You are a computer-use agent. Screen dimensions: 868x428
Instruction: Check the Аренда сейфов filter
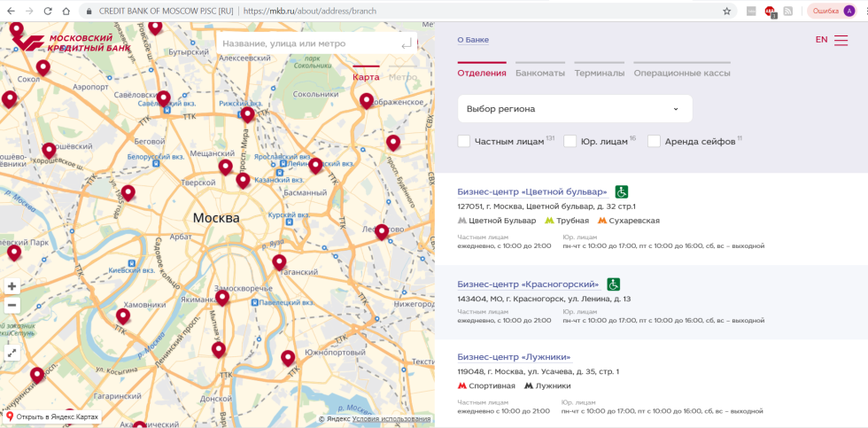pos(655,141)
